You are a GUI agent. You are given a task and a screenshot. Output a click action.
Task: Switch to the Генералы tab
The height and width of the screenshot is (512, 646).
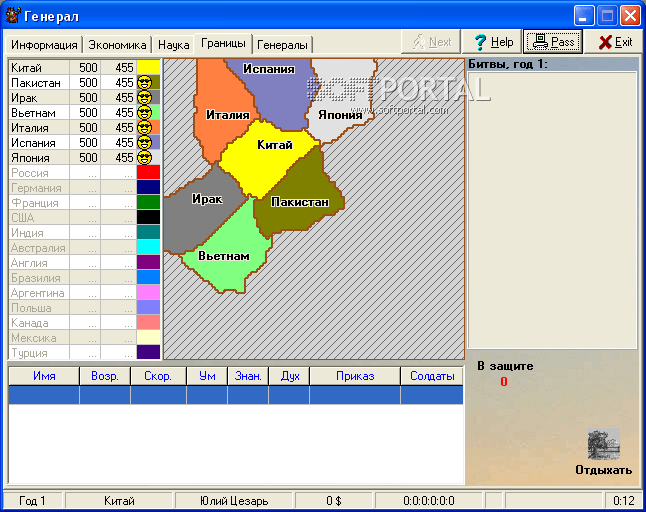tap(283, 45)
